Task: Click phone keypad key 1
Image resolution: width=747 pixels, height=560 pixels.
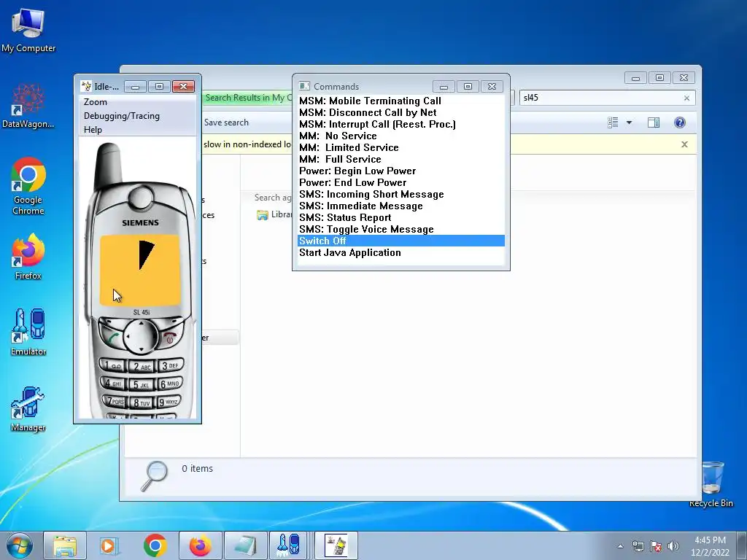Action: (x=112, y=366)
